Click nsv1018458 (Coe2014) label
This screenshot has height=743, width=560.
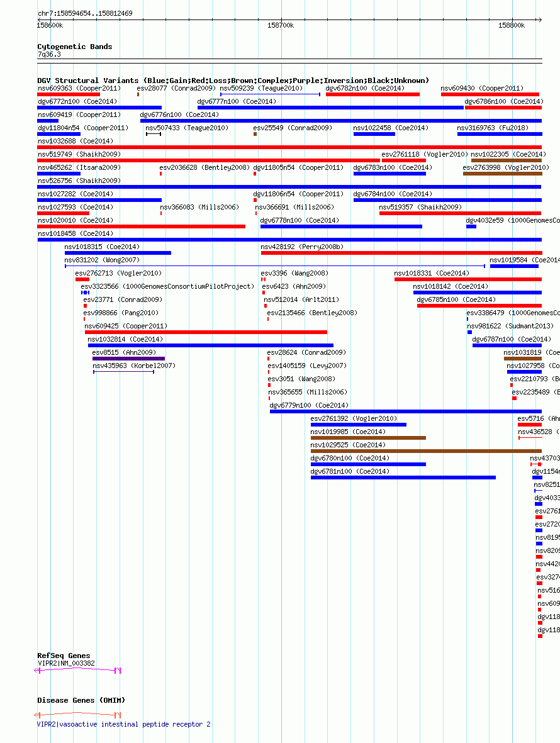coord(76,234)
